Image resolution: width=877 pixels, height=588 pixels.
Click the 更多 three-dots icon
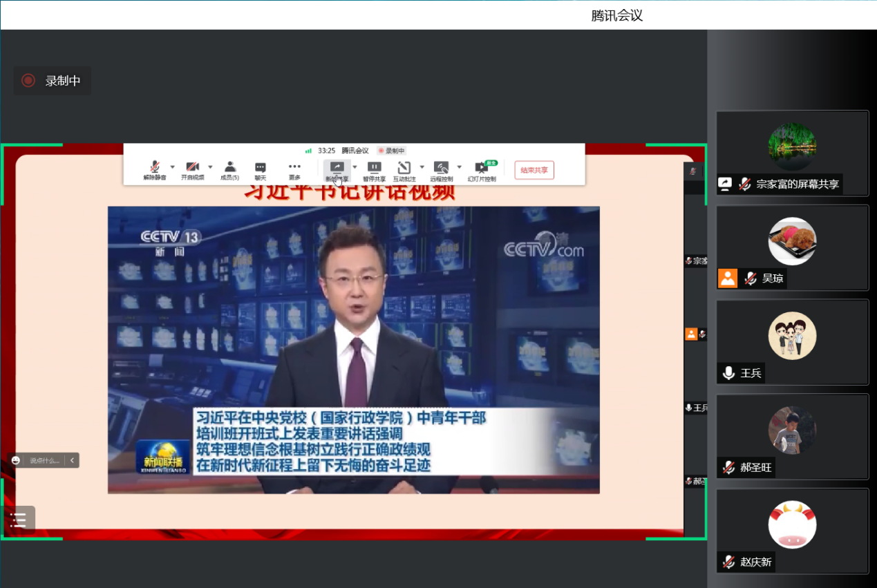click(x=294, y=170)
